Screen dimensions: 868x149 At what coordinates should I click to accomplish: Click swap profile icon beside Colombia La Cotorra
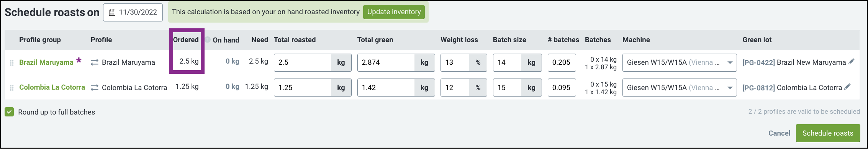95,88
